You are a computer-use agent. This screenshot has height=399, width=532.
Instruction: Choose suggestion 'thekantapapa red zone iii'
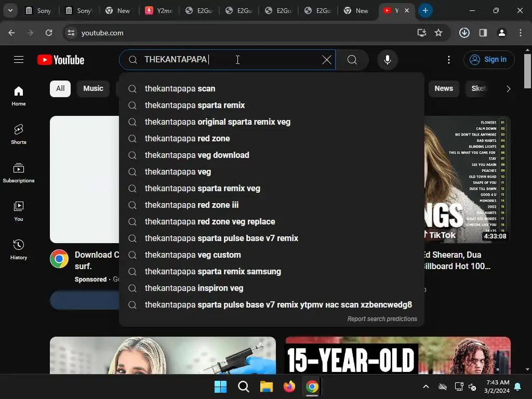coord(271,205)
